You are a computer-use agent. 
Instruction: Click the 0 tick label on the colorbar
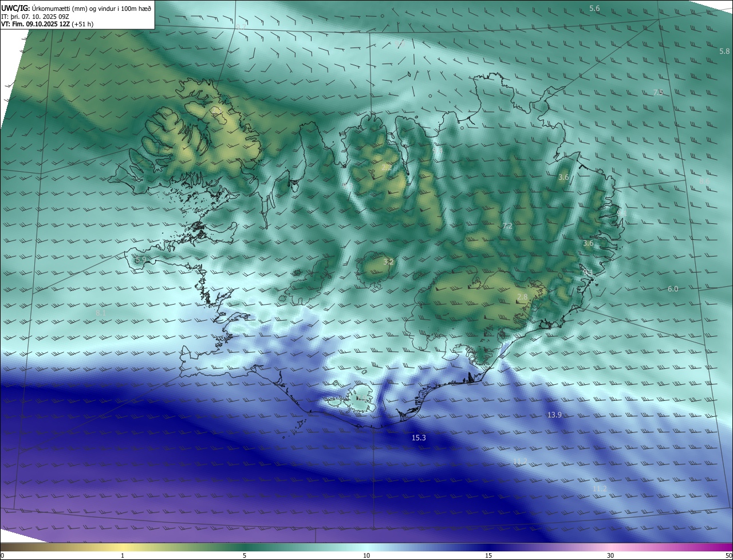pos(2,555)
